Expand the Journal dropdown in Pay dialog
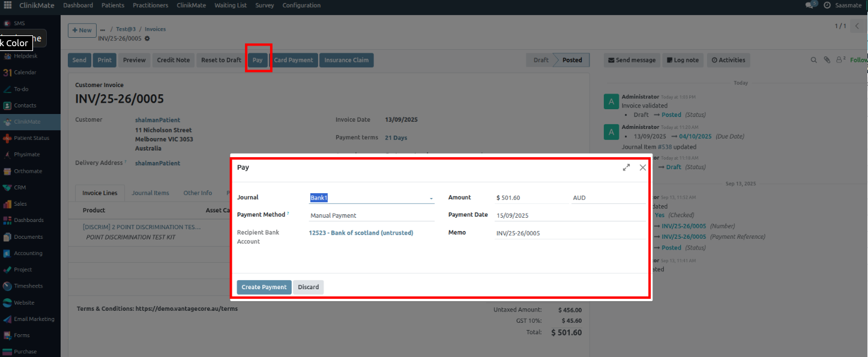The height and width of the screenshot is (357, 868). coord(431,198)
